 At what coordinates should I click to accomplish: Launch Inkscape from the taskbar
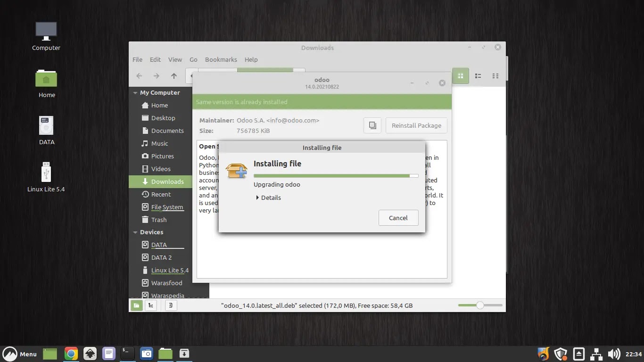point(90,354)
